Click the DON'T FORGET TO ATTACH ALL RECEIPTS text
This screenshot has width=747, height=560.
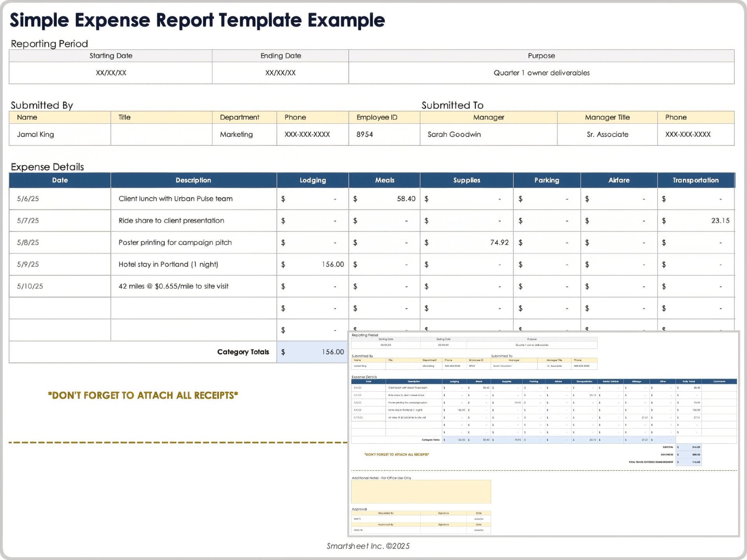(x=143, y=395)
